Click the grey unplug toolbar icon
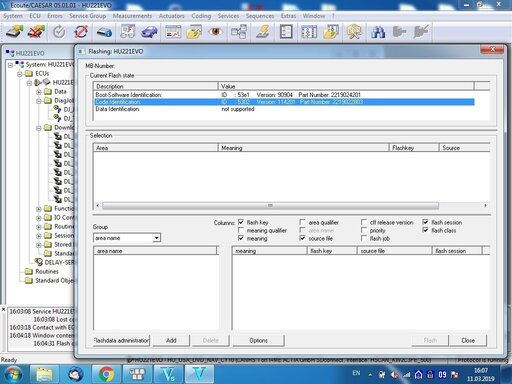512x384 pixels. (x=421, y=32)
